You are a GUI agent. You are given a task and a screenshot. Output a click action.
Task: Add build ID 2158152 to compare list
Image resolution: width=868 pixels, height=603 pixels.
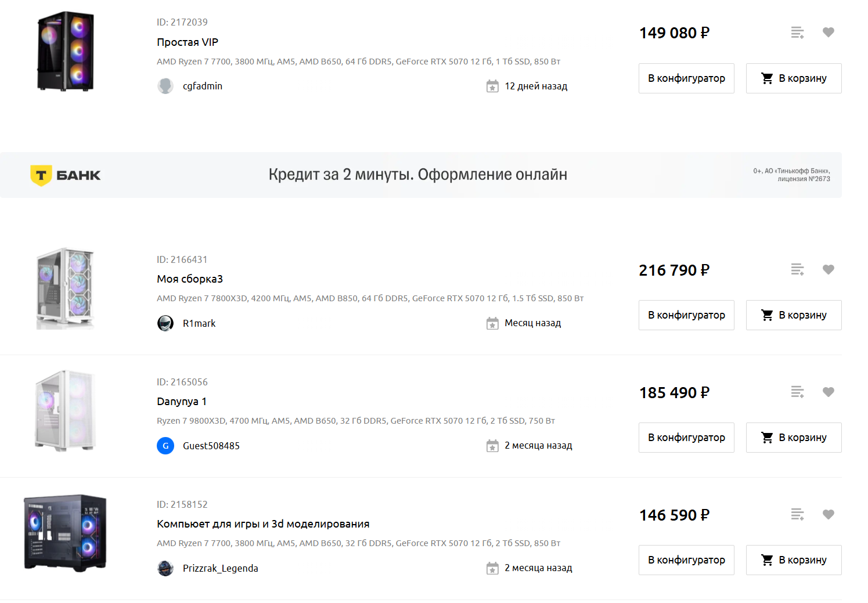pyautogui.click(x=797, y=514)
